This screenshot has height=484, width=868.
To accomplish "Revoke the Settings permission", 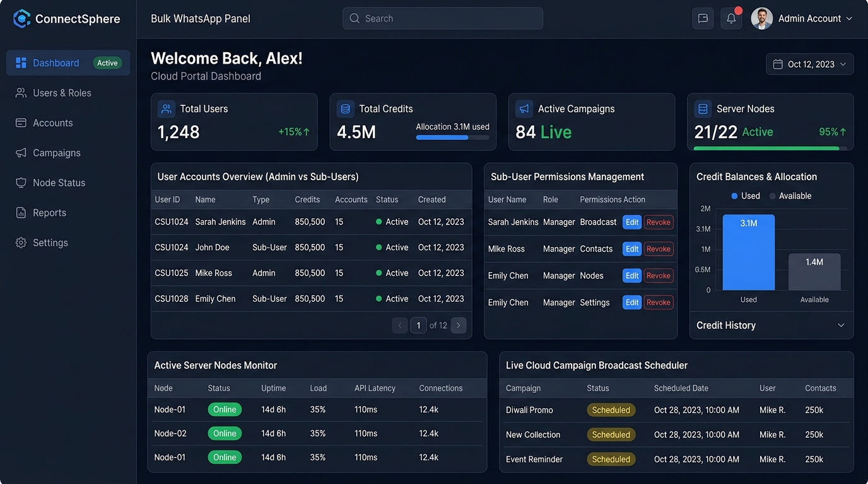I will (659, 302).
